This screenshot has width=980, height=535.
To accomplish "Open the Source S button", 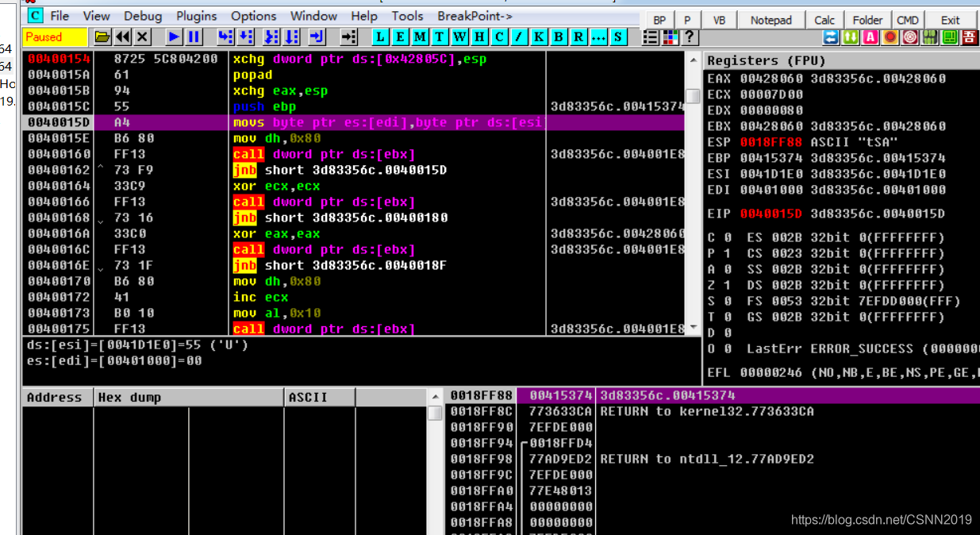I will click(x=617, y=37).
